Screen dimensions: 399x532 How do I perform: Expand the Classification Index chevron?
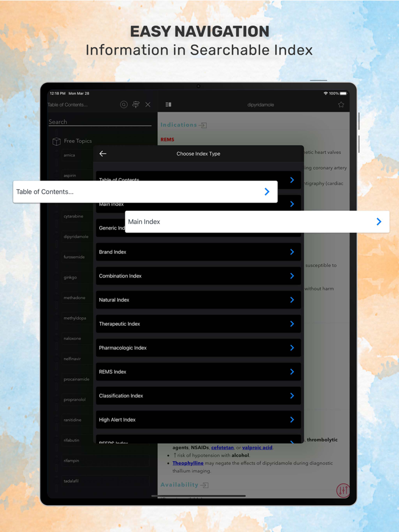(292, 396)
